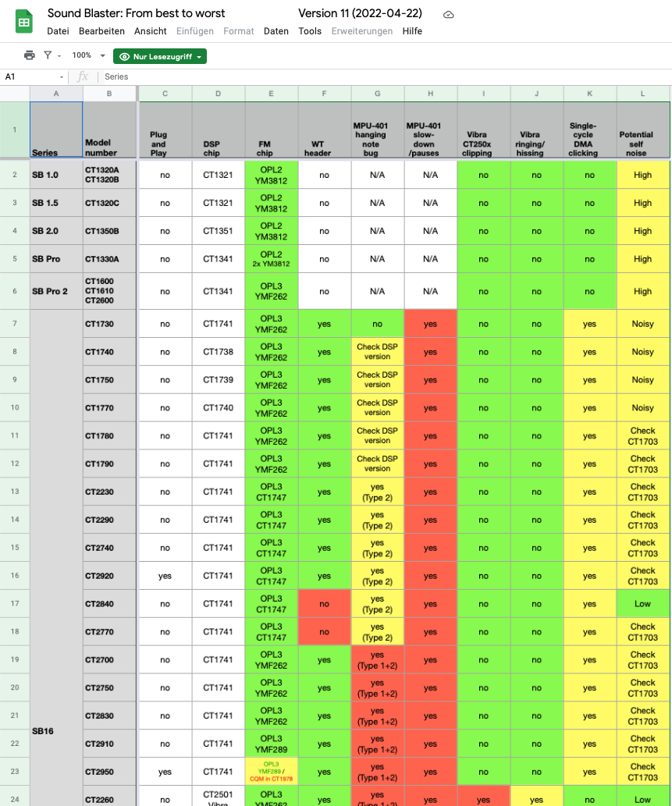Open the Tools menu
The height and width of the screenshot is (806, 672).
pos(310,31)
